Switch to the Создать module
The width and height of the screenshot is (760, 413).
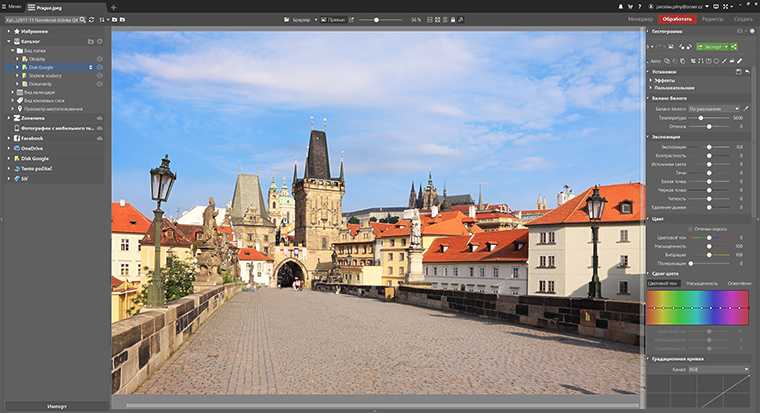pos(743,19)
